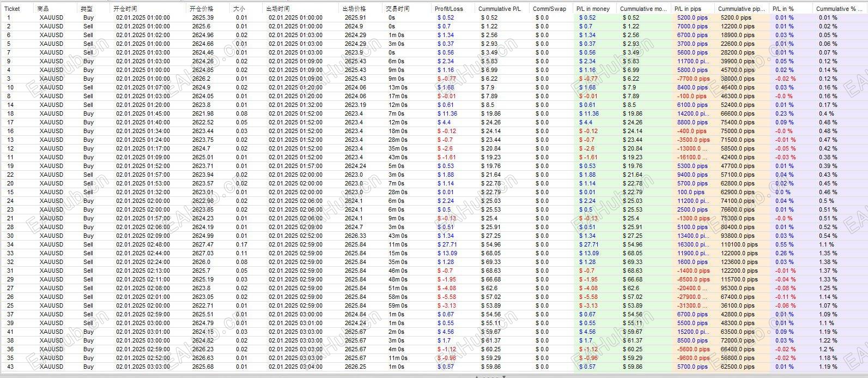Select the cumulative 110100.0 pips cell

[x=739, y=244]
